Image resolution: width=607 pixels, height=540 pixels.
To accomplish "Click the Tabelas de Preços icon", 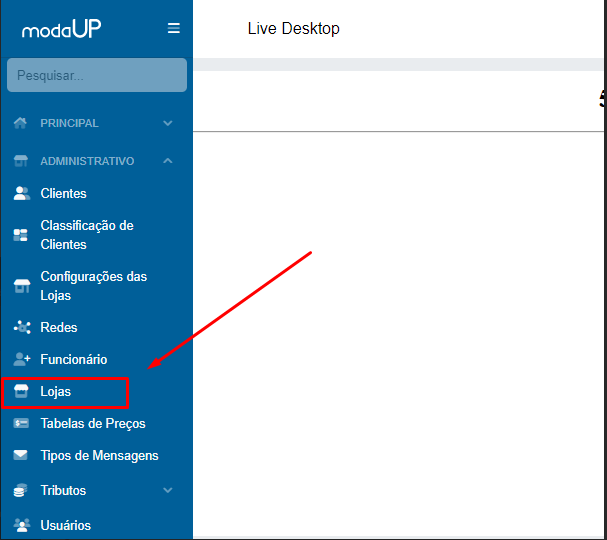I will coord(21,423).
